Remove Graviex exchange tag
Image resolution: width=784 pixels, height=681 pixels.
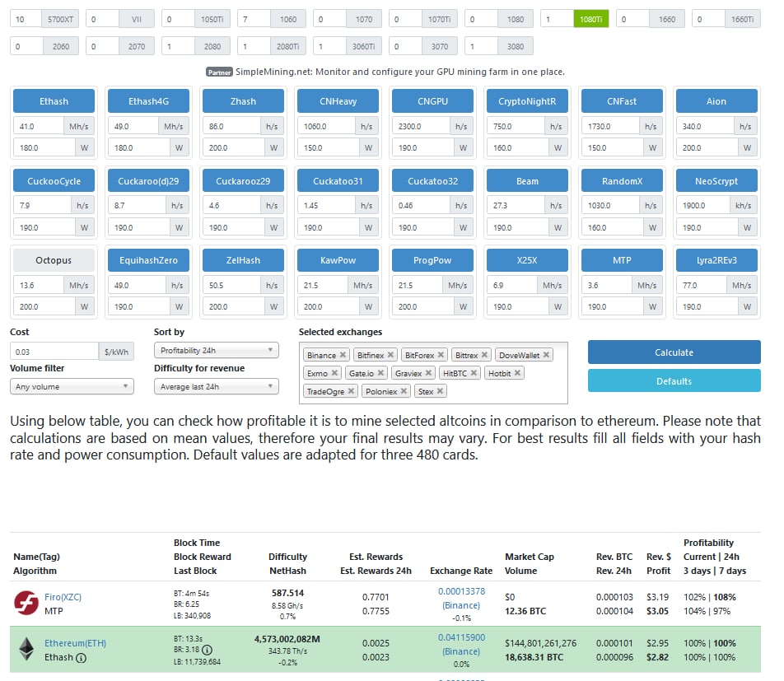[428, 373]
